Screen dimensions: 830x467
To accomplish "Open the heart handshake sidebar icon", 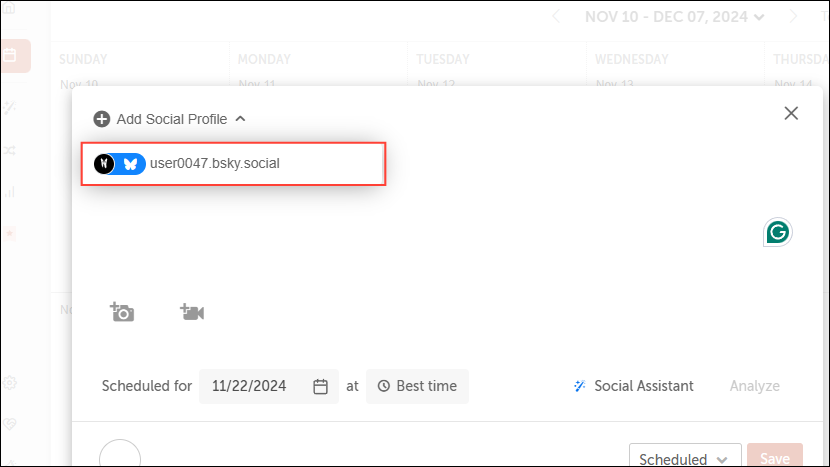I will (10, 424).
